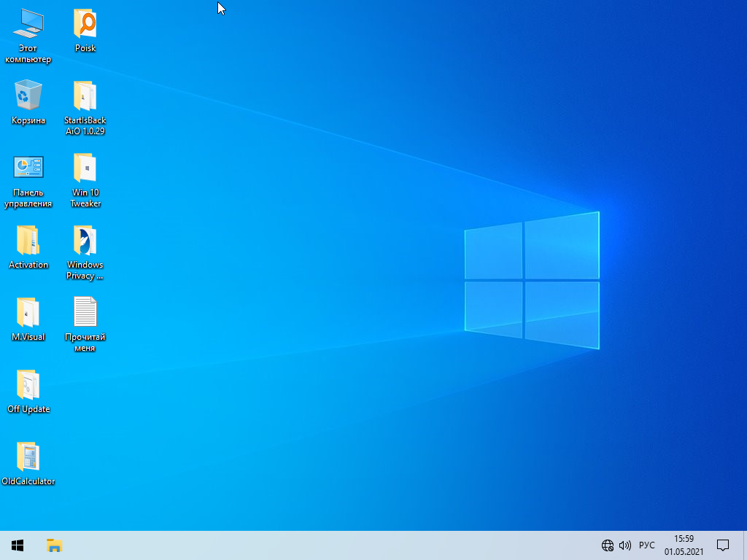The image size is (747, 560).
Task: Open the volume speaker control
Action: [625, 545]
